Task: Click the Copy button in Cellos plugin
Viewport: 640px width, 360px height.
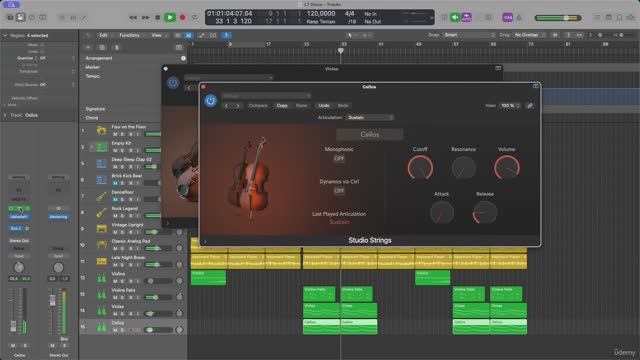Action: point(282,106)
